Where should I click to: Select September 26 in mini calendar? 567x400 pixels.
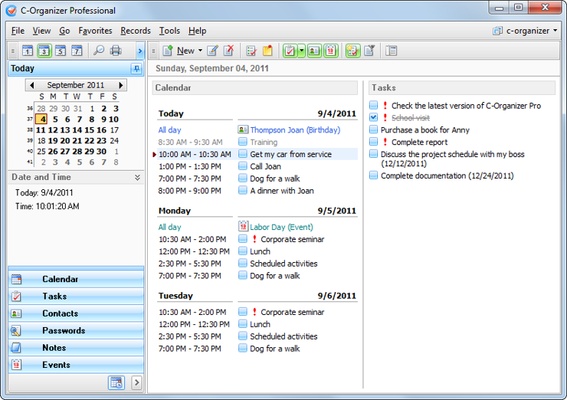click(x=53, y=152)
